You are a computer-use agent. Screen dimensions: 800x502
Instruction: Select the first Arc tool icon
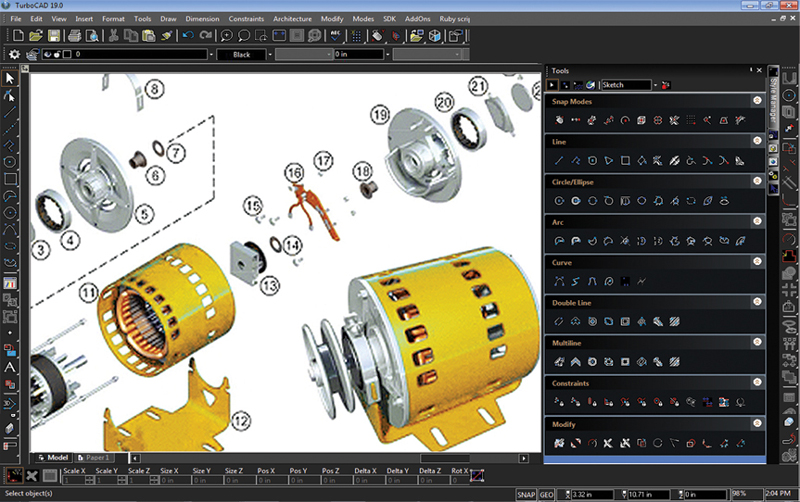(x=559, y=241)
